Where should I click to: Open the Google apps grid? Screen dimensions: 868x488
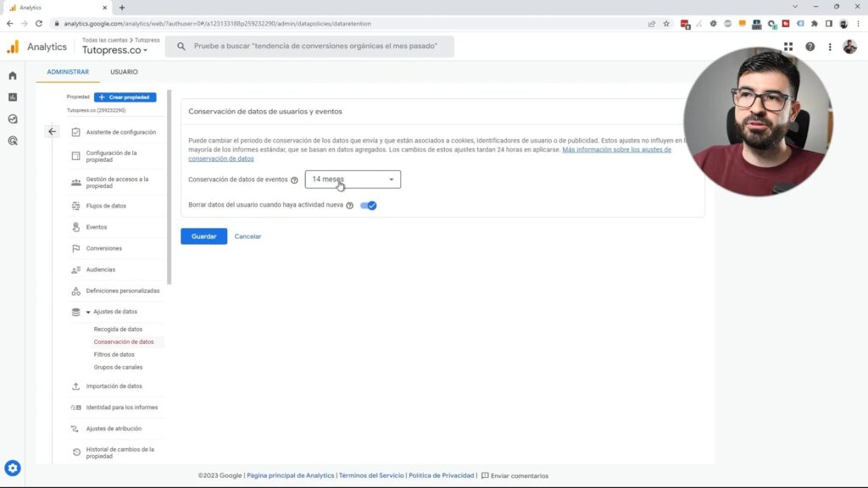[788, 47]
